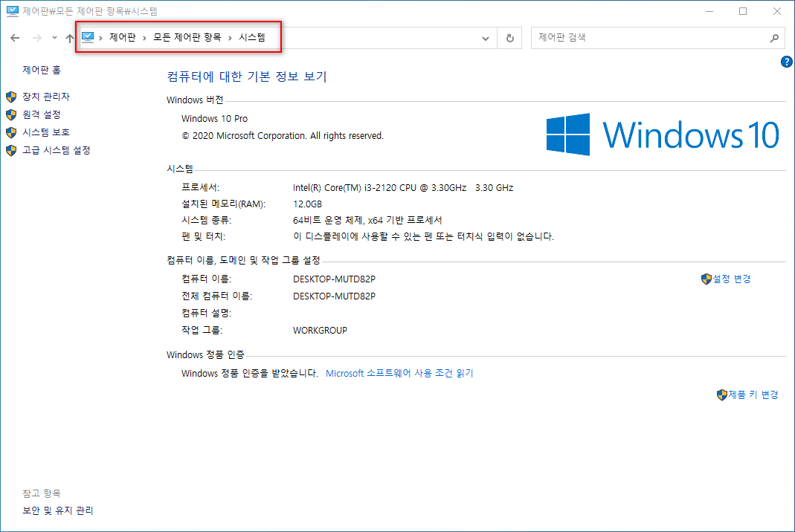795x532 pixels.
Task: Click the Windows 10 Pro edition text
Action: point(214,119)
